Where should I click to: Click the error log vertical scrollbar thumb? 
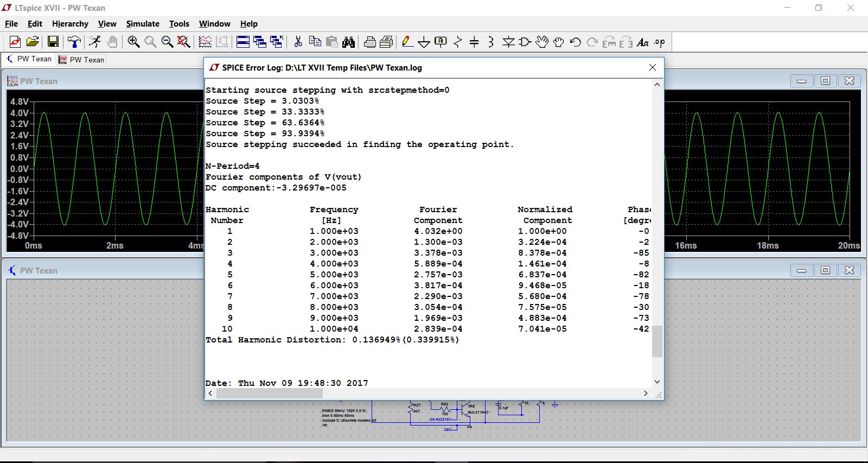[657, 341]
